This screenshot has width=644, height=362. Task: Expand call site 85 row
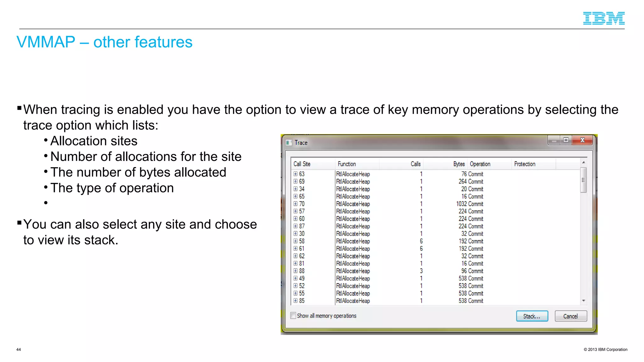(x=295, y=301)
